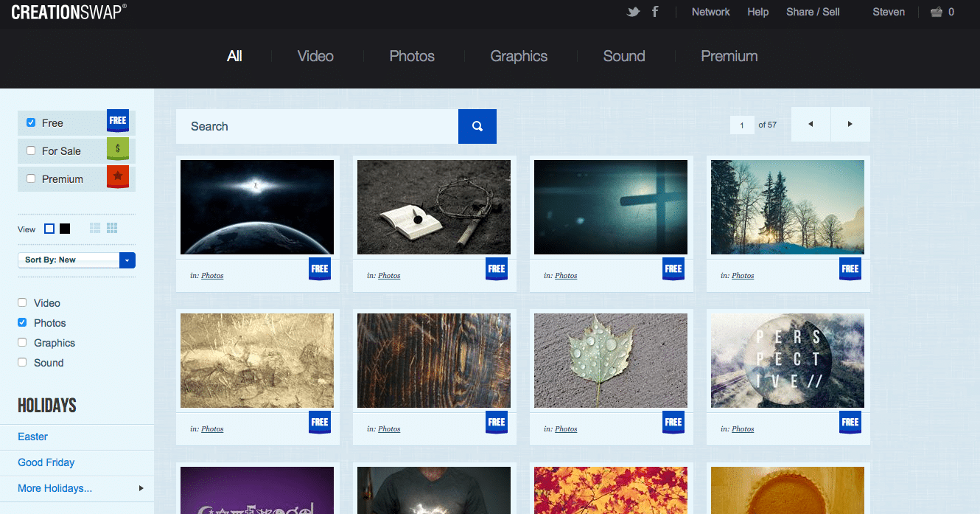Click the red star badge beside Premium
The width and height of the screenshot is (980, 514).
coord(118,177)
